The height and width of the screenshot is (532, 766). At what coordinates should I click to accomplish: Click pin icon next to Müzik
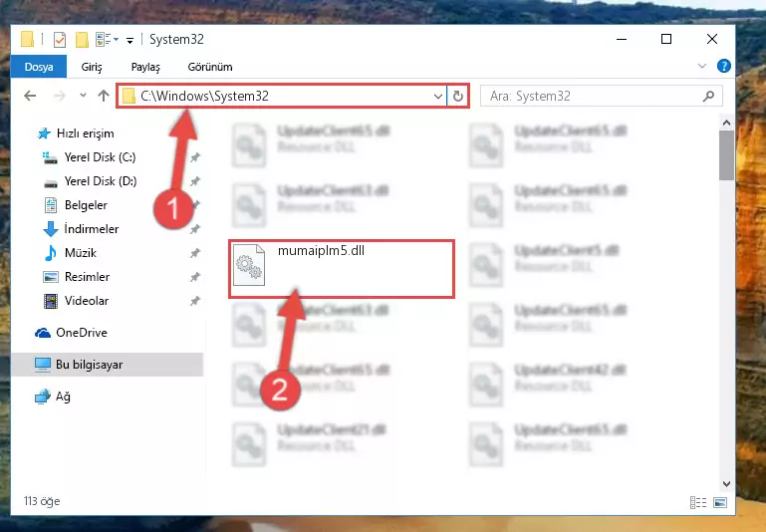click(195, 253)
